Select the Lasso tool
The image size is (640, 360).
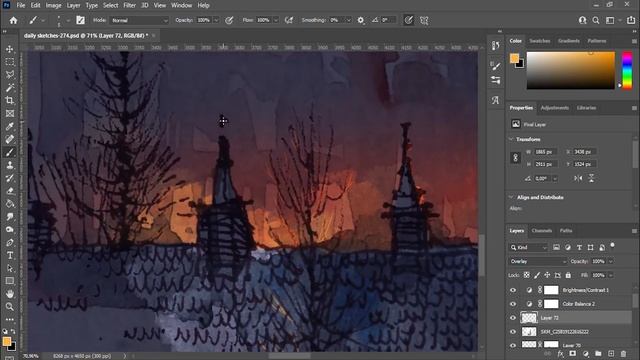coord(10,75)
